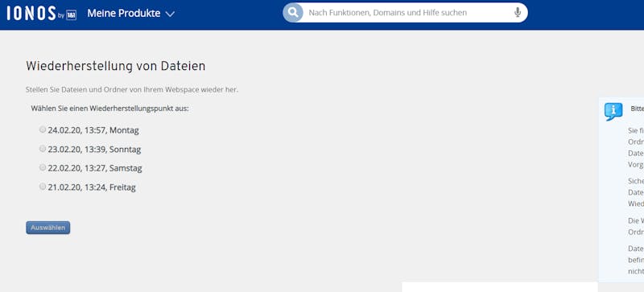Select restore point 24.02.20 Montag radio button
This screenshot has width=644, height=292.
(x=43, y=130)
